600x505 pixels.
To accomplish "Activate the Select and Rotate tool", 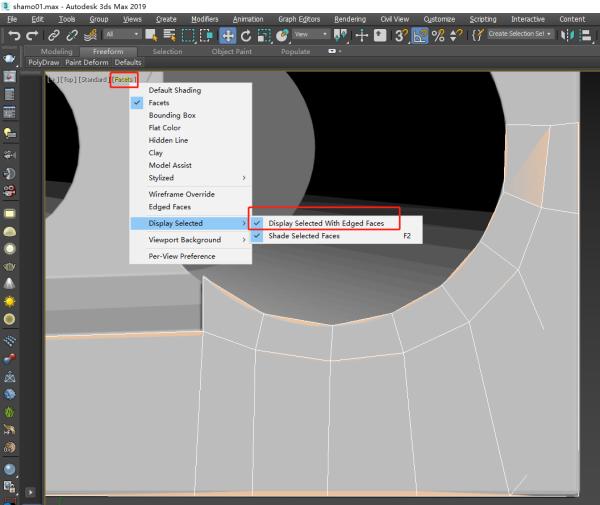I will [246, 36].
